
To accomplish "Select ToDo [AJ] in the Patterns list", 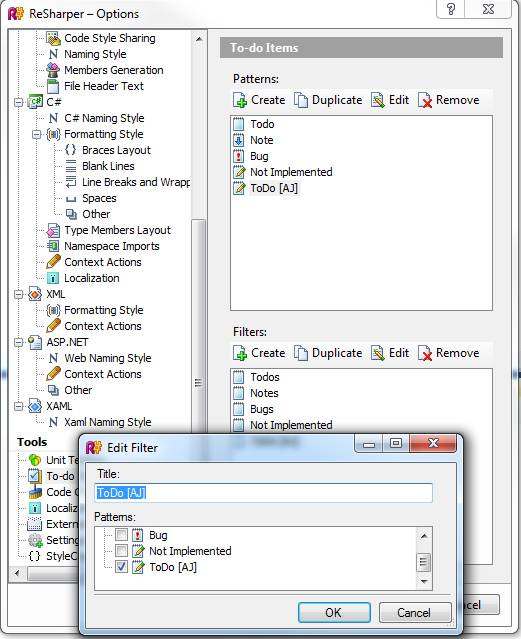I will pyautogui.click(x=265, y=188).
